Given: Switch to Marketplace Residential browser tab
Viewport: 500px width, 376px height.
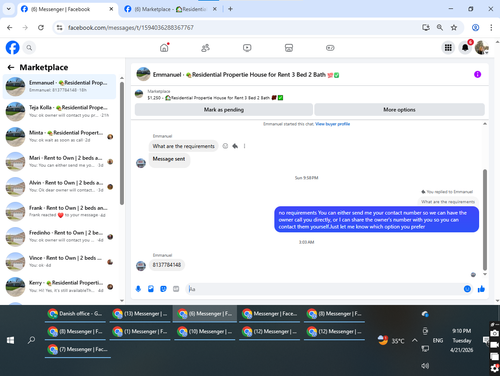Looking at the screenshot, I should click(x=170, y=9).
